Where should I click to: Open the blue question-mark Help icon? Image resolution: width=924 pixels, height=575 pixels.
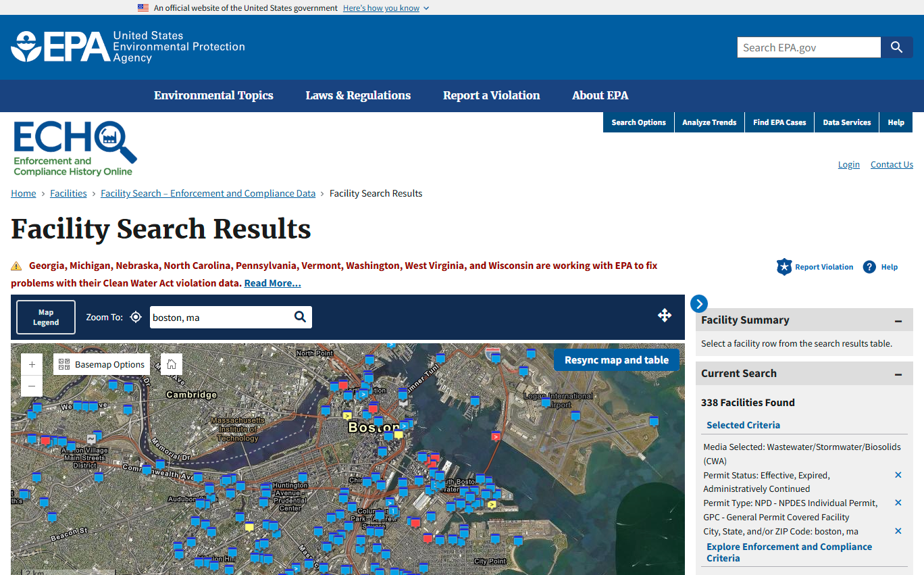[869, 267]
